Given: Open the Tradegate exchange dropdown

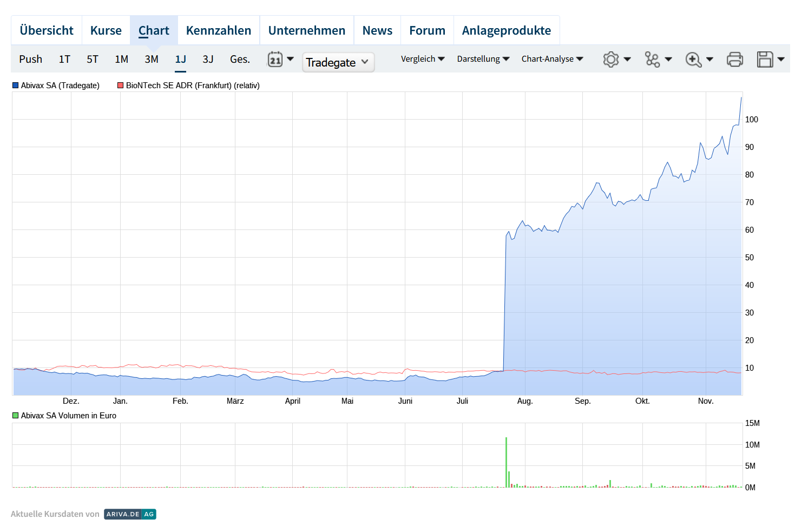Looking at the screenshot, I should click(x=338, y=62).
